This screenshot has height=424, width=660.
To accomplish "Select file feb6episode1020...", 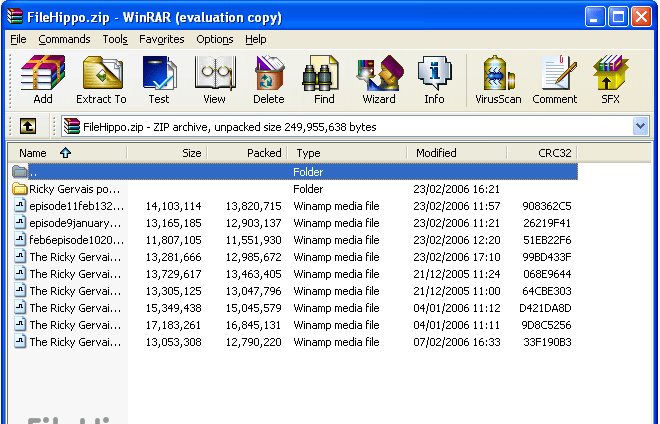I will (x=295, y=240).
